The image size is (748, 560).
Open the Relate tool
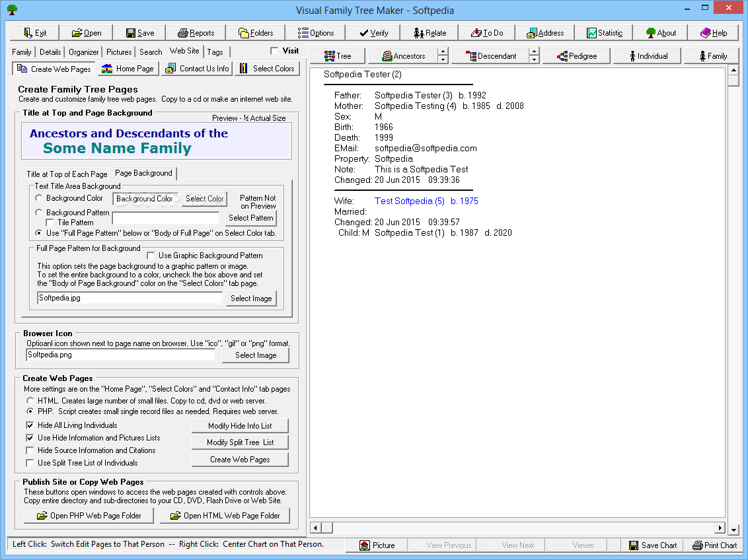[430, 33]
